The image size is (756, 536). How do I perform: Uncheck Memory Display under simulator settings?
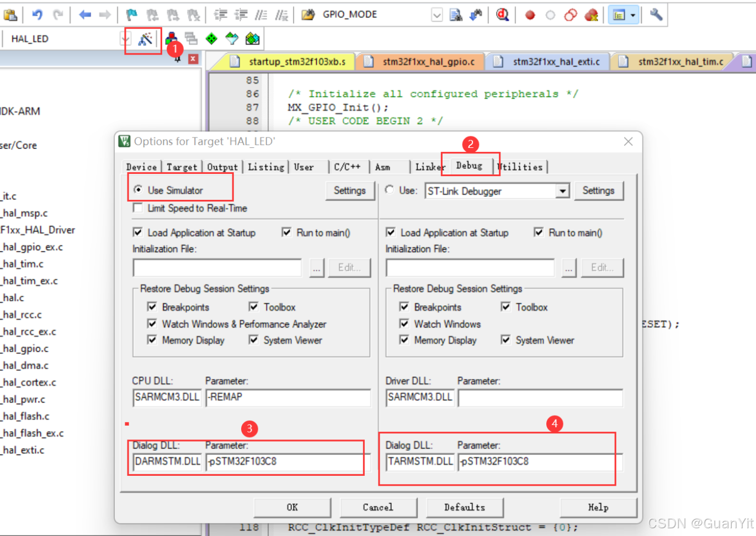pyautogui.click(x=153, y=341)
